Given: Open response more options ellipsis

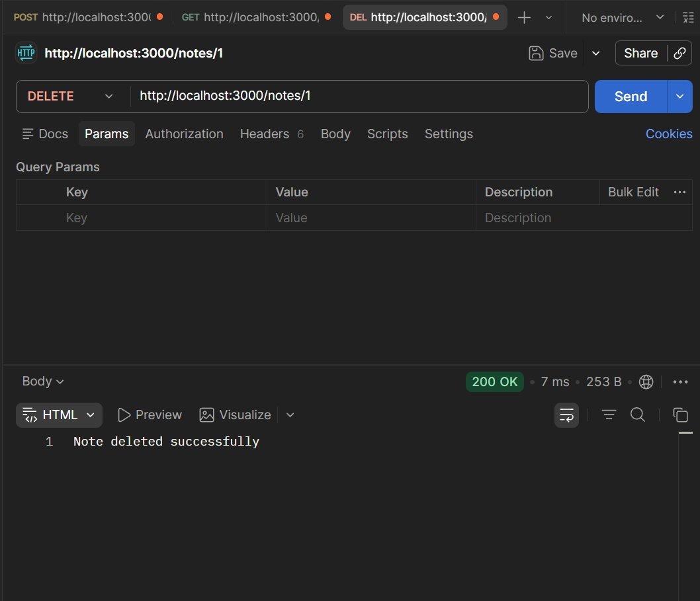Looking at the screenshot, I should pyautogui.click(x=680, y=382).
